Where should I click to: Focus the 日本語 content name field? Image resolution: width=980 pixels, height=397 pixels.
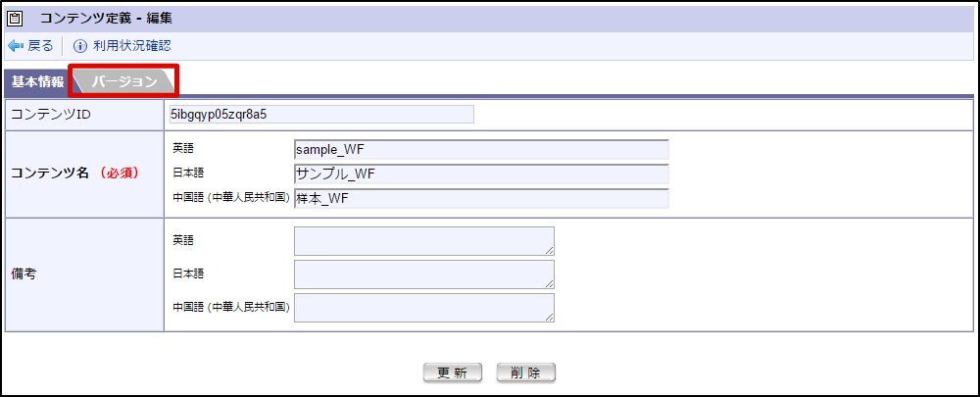[x=480, y=174]
